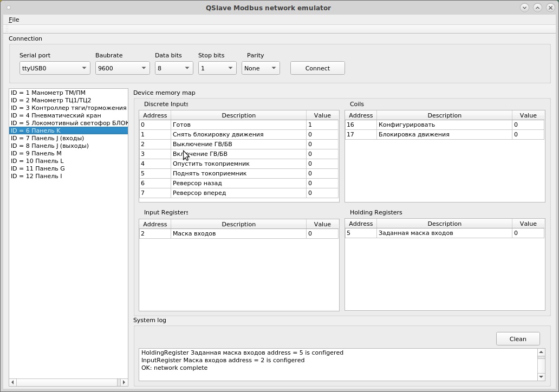Click the device list scroll right arrow

click(x=123, y=382)
